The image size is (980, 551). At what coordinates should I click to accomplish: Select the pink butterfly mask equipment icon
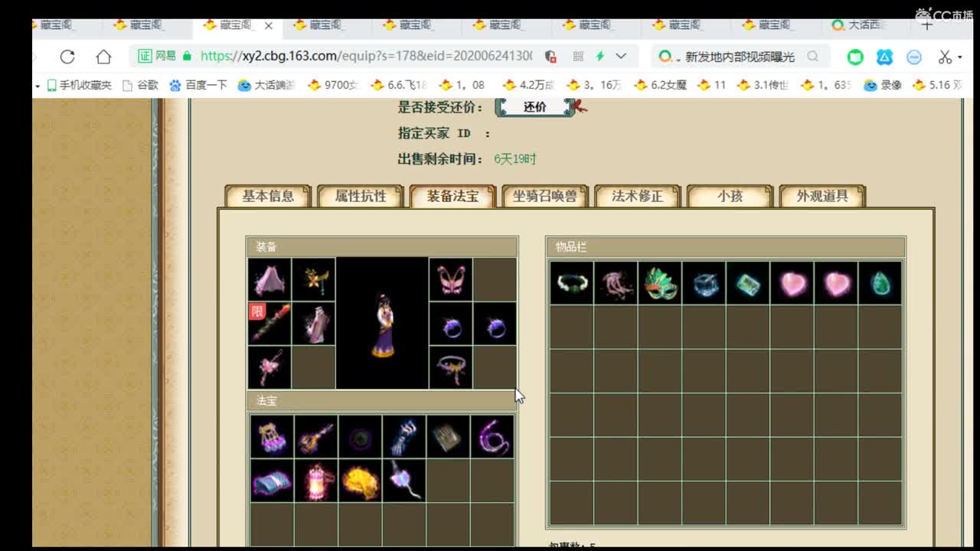450,279
